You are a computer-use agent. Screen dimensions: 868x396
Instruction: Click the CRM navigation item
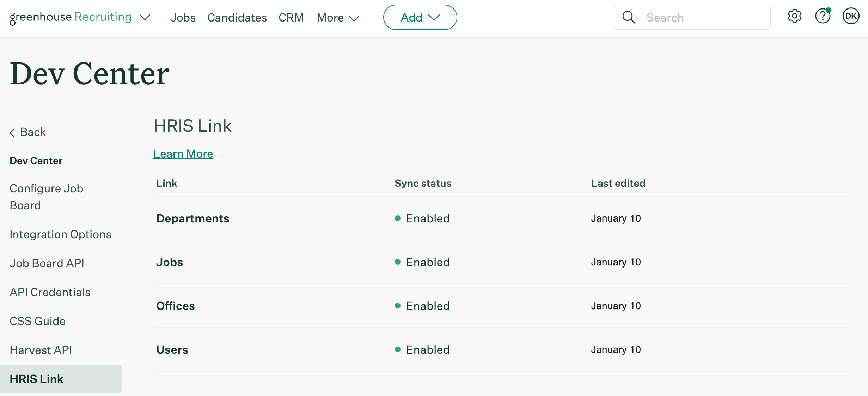click(x=291, y=17)
